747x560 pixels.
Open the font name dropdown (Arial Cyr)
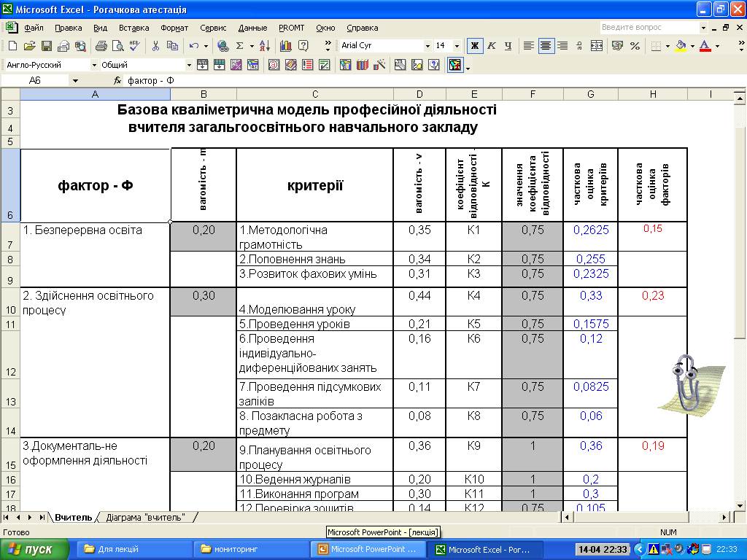click(x=427, y=46)
